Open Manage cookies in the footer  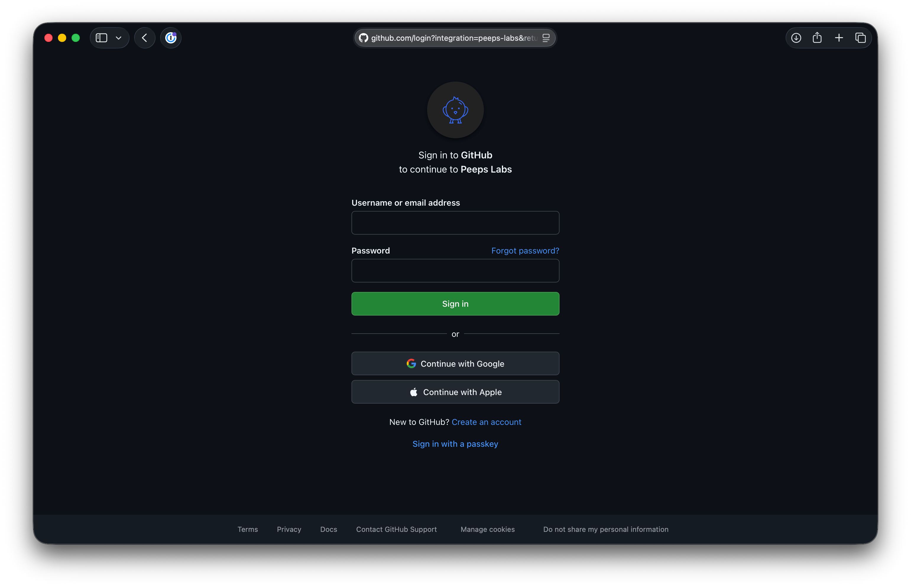pos(487,529)
